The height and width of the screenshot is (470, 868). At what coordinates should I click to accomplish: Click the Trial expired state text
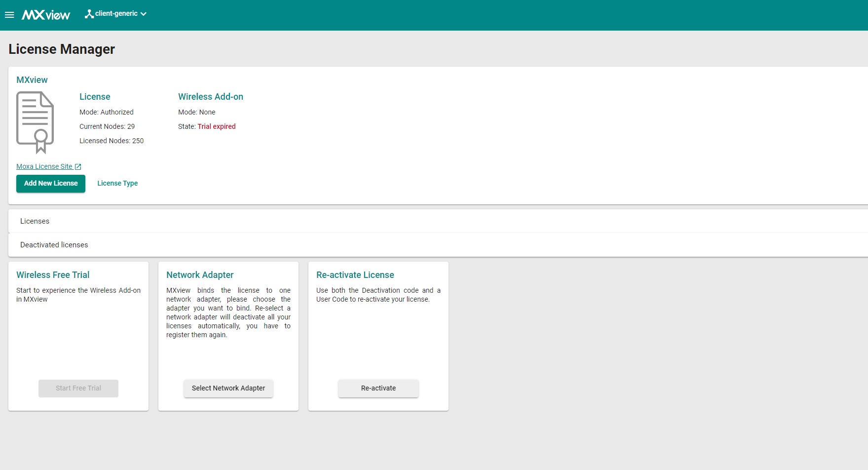[217, 126]
